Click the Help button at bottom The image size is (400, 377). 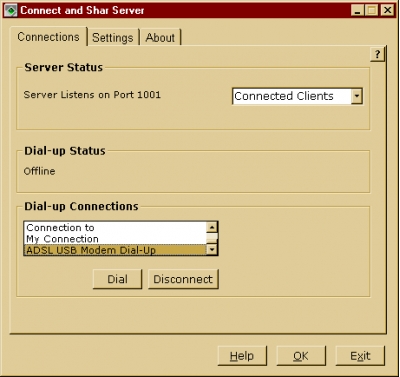(x=242, y=356)
